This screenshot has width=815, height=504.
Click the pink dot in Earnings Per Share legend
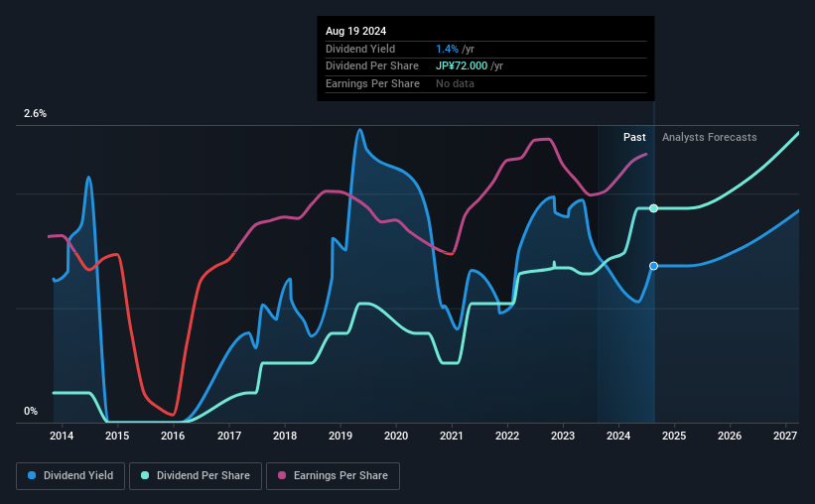[282, 475]
